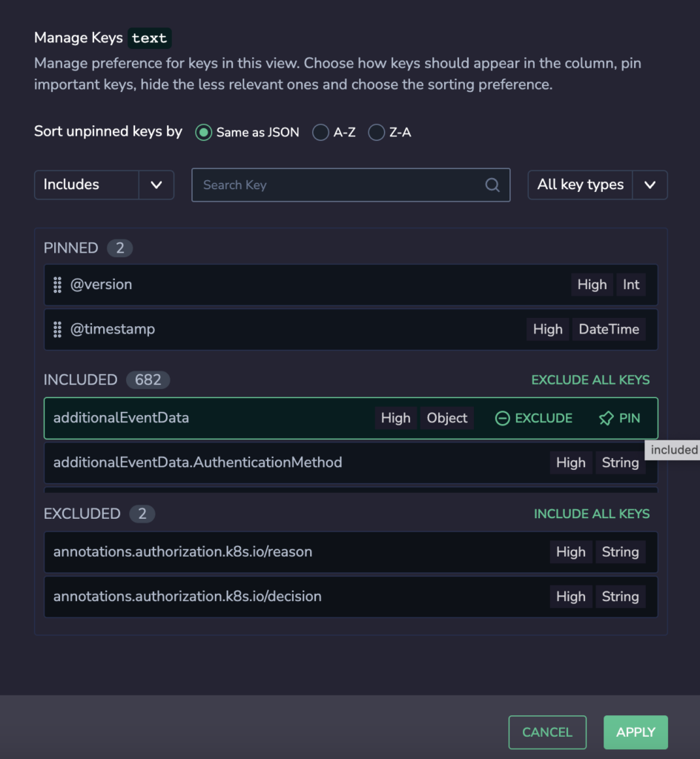Select the additionalEventData.AuthenticationMethod key row

tap(351, 463)
